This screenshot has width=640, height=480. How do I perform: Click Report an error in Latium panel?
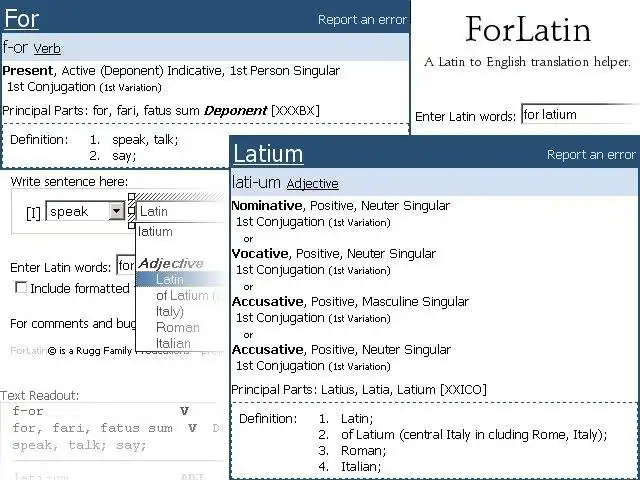click(x=591, y=155)
